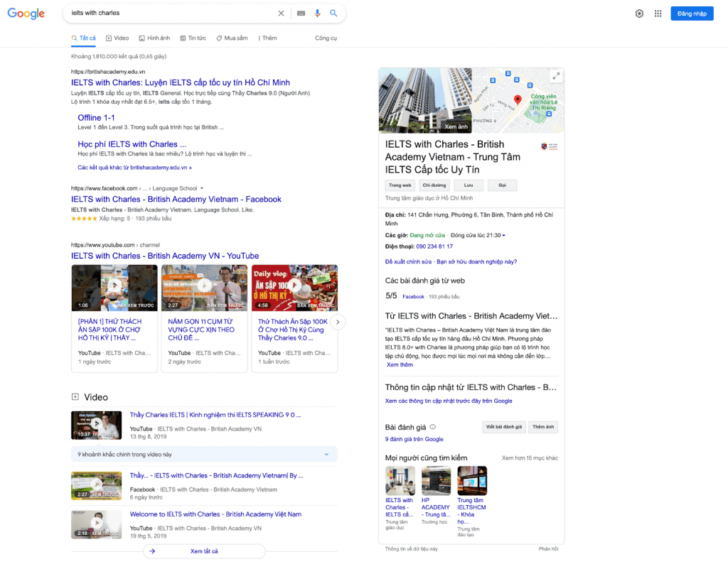Click the Trang web button
Viewport: 728px width, 569px height.
pos(400,185)
